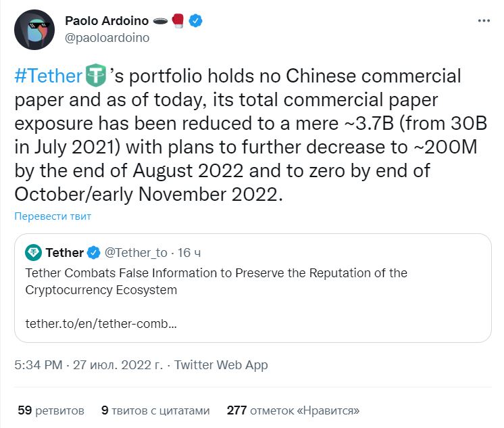The image size is (504, 428).
Task: Click the Tether account name in the quoted tweet
Action: (65, 253)
